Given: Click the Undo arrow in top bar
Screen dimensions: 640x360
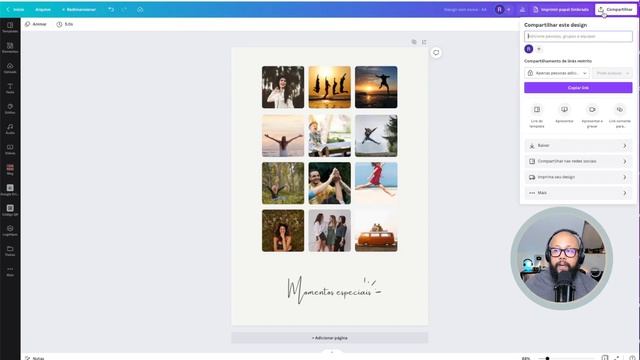Looking at the screenshot, I should click(111, 9).
